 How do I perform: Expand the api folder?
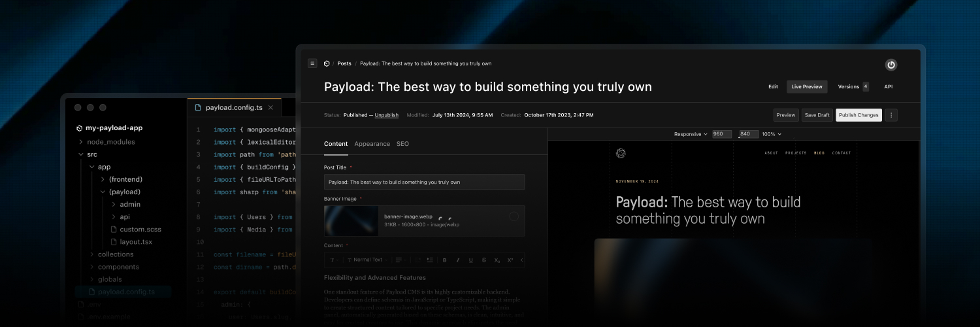(x=114, y=217)
